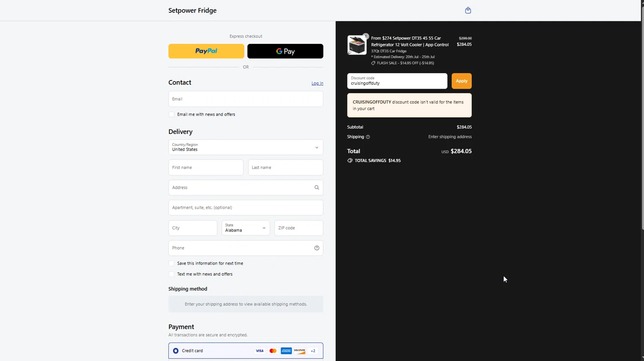
Task: Click the Enter shipping address text
Action: 450,137
